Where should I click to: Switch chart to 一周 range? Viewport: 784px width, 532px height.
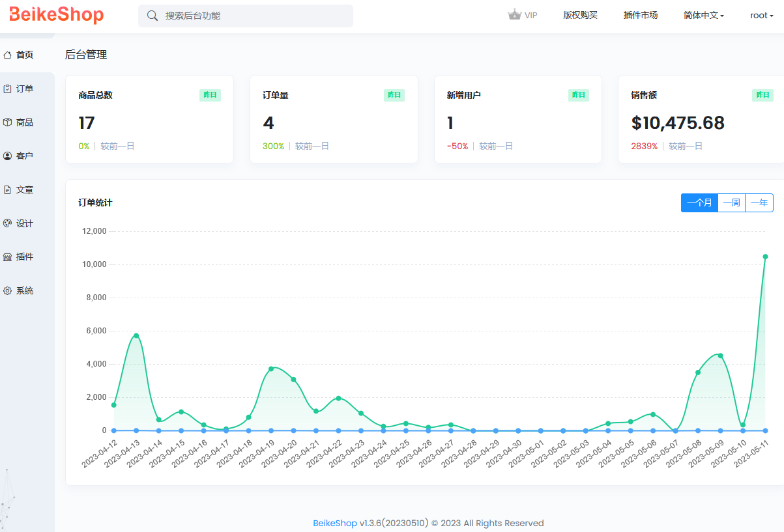click(731, 203)
